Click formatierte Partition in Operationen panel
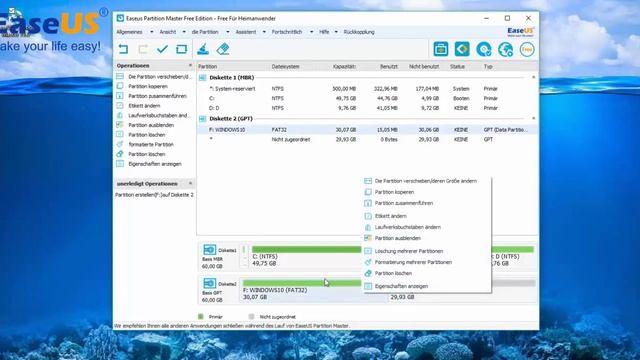640x360 pixels. 151,144
